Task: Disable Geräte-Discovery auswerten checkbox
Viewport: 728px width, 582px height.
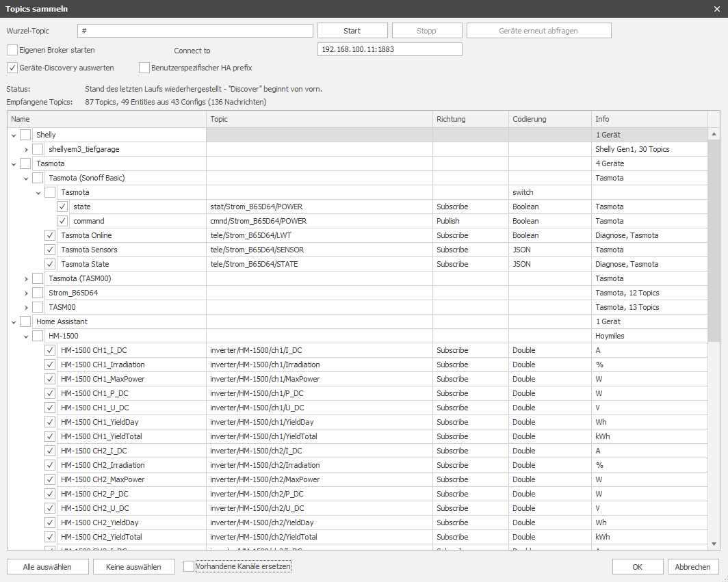Action: tap(12, 68)
